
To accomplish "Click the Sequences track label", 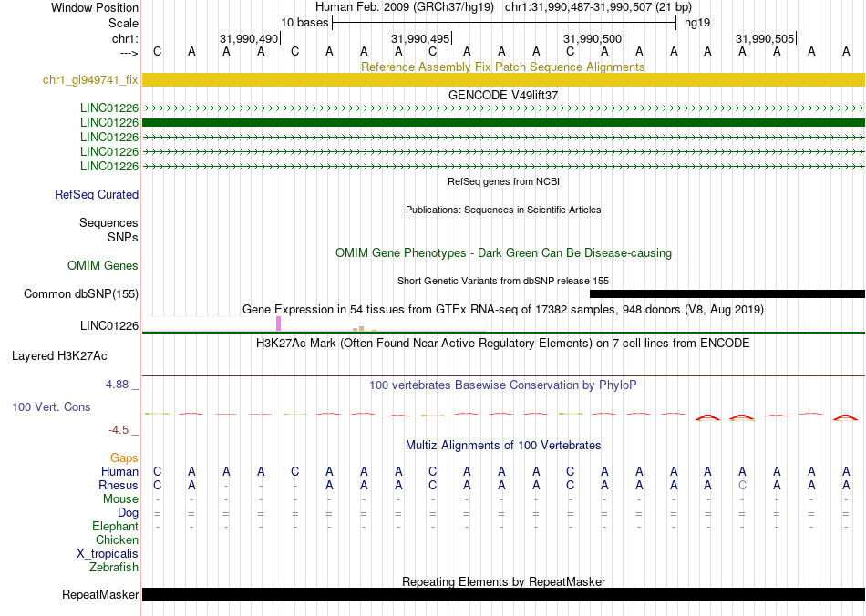I will pos(108,222).
